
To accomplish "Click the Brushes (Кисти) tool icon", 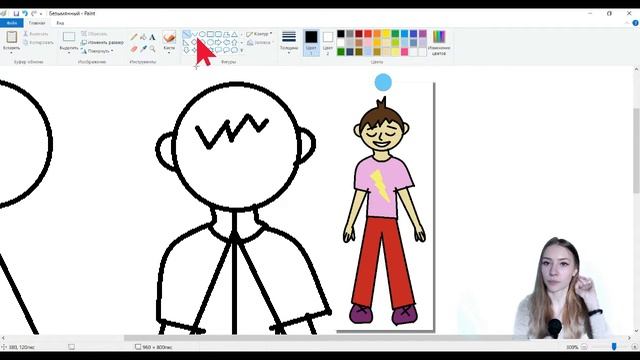I will [169, 38].
